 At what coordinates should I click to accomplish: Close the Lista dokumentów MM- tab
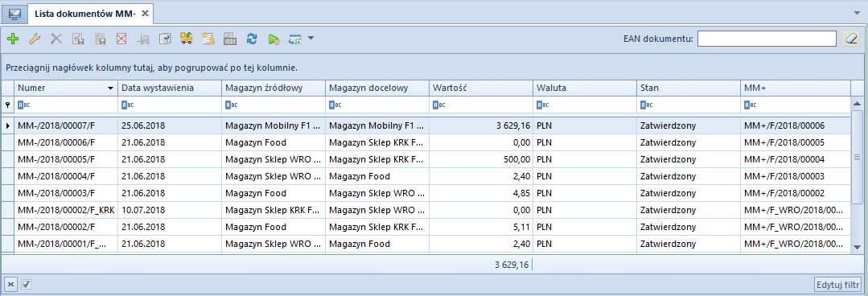(x=145, y=14)
